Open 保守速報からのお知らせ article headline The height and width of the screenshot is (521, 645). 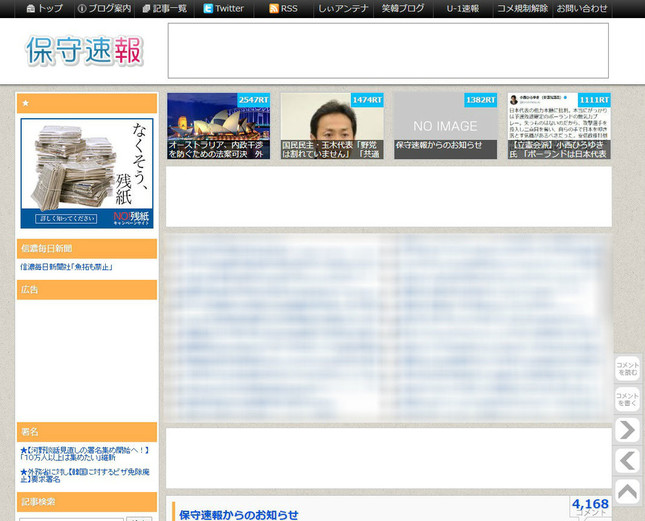(239, 514)
